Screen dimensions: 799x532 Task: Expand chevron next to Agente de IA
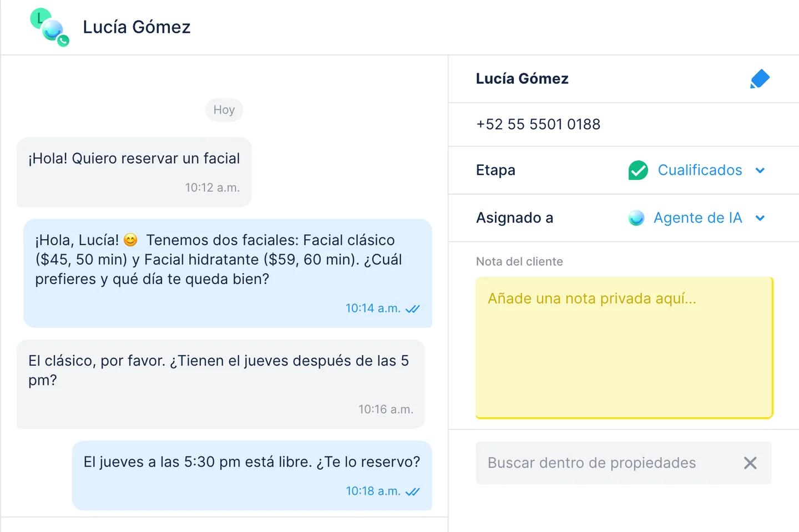pyautogui.click(x=760, y=218)
